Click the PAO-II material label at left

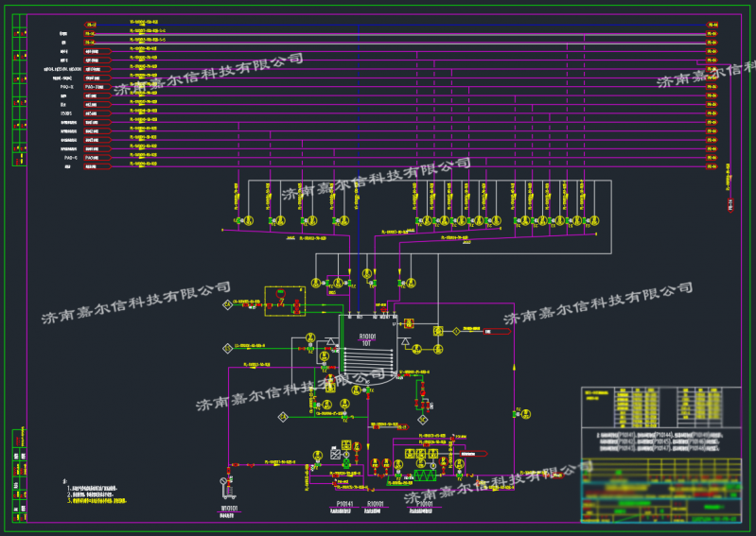67,87
